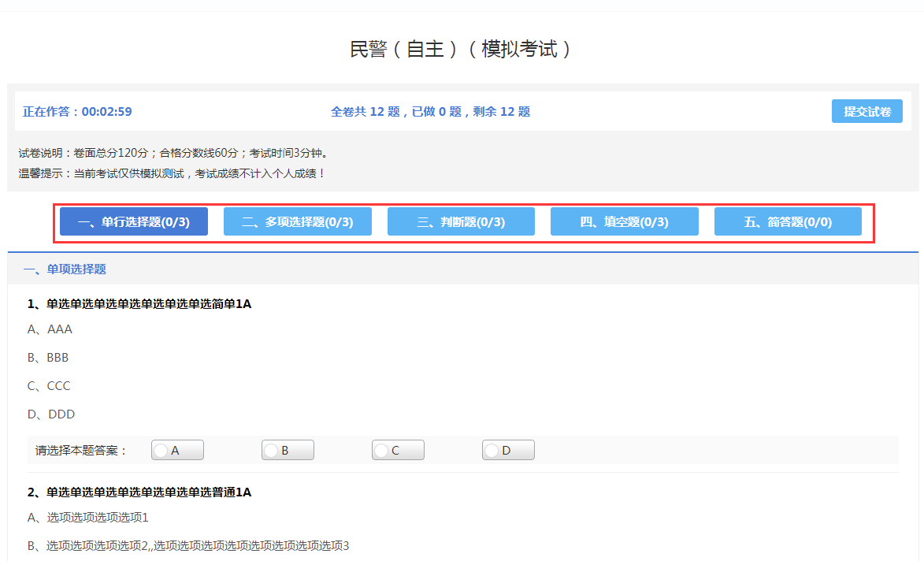Screen dimensions: 924x561
Task: Pick answer C radio button for question 1
Action: (x=383, y=451)
